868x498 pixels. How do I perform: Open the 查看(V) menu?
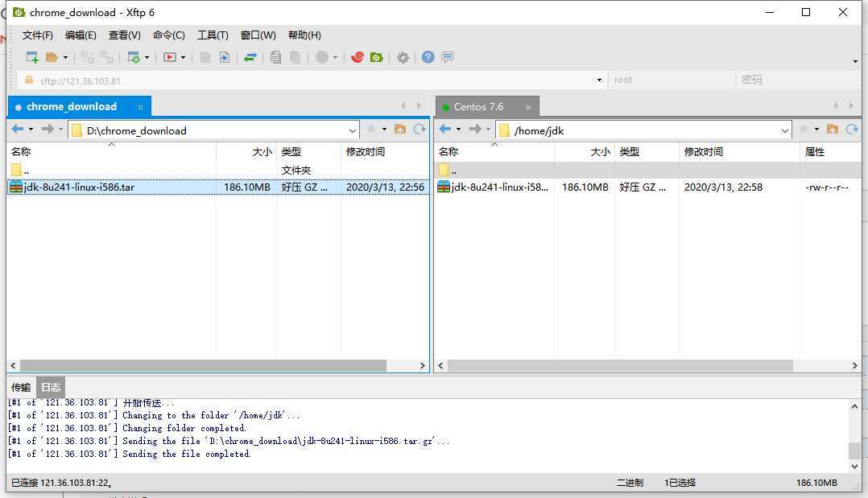[125, 35]
